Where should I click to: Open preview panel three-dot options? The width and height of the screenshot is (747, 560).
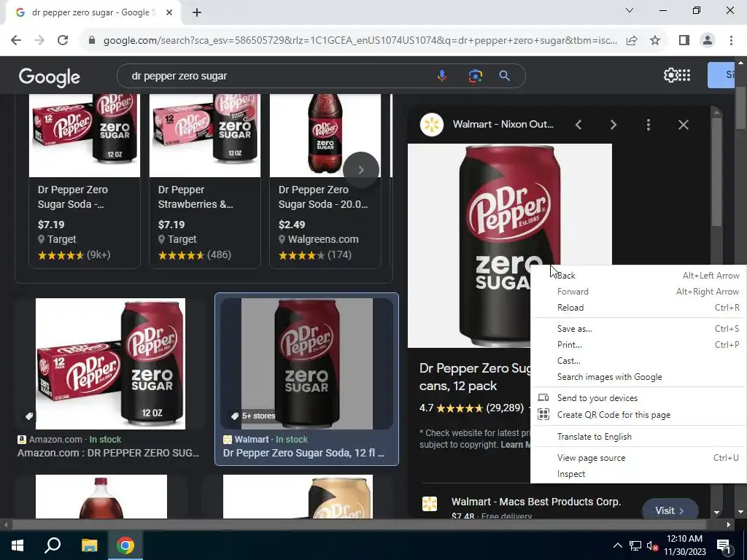(648, 125)
